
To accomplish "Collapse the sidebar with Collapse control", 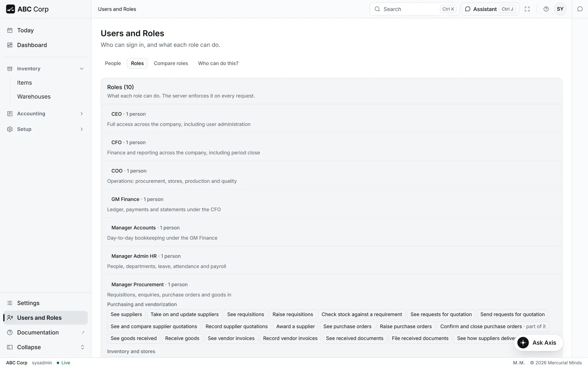I will click(46, 347).
